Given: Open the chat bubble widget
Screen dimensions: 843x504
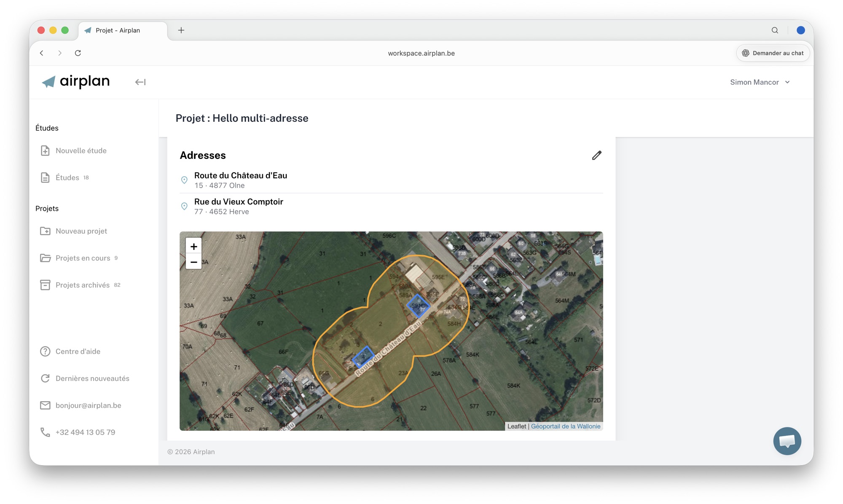Looking at the screenshot, I should pos(787,441).
